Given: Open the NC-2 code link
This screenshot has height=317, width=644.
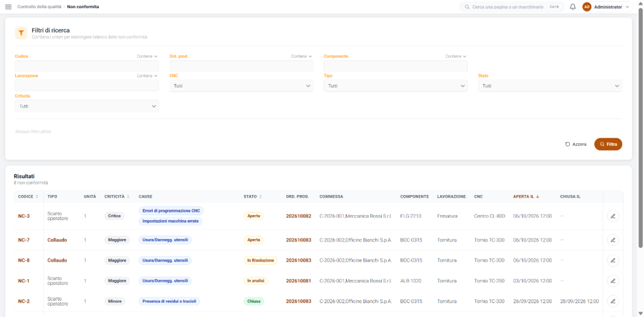Looking at the screenshot, I should tap(23, 301).
